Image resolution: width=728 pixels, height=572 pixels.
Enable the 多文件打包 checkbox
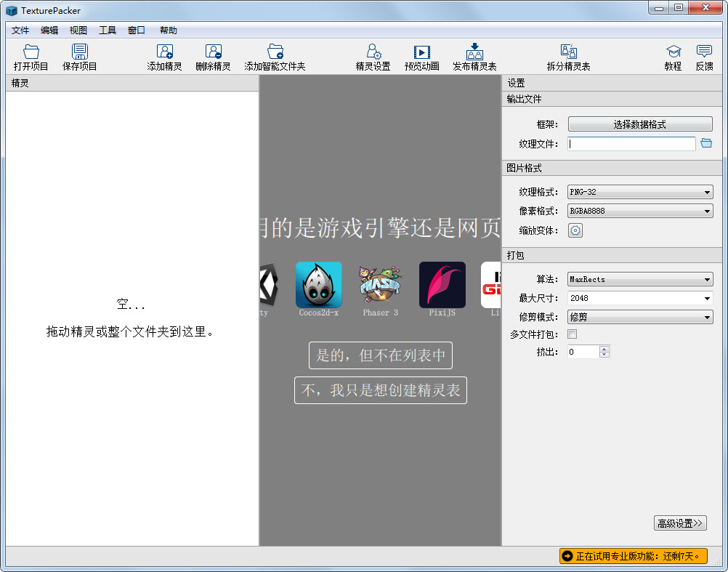572,334
